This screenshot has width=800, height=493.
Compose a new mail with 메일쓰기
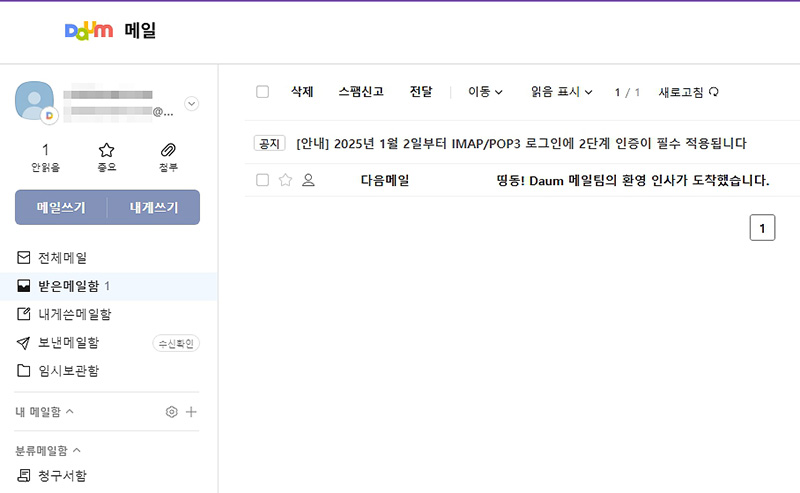tap(61, 208)
